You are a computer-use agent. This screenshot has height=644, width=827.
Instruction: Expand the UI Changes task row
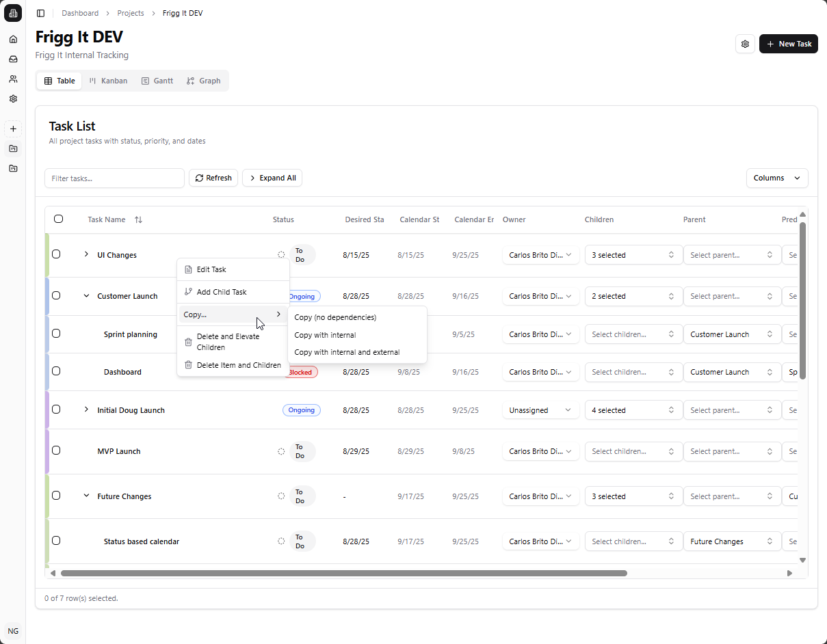click(x=86, y=254)
